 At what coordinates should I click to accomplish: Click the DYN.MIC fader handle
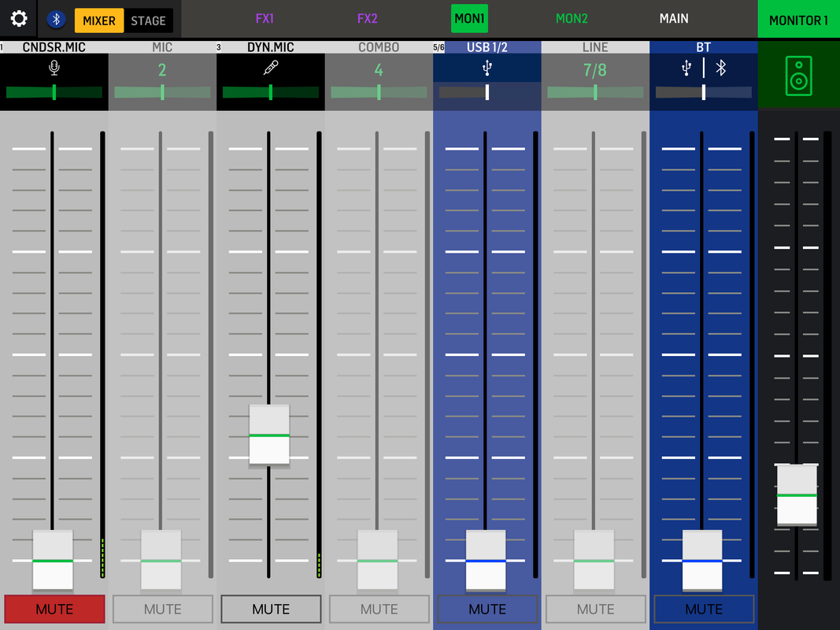[269, 435]
